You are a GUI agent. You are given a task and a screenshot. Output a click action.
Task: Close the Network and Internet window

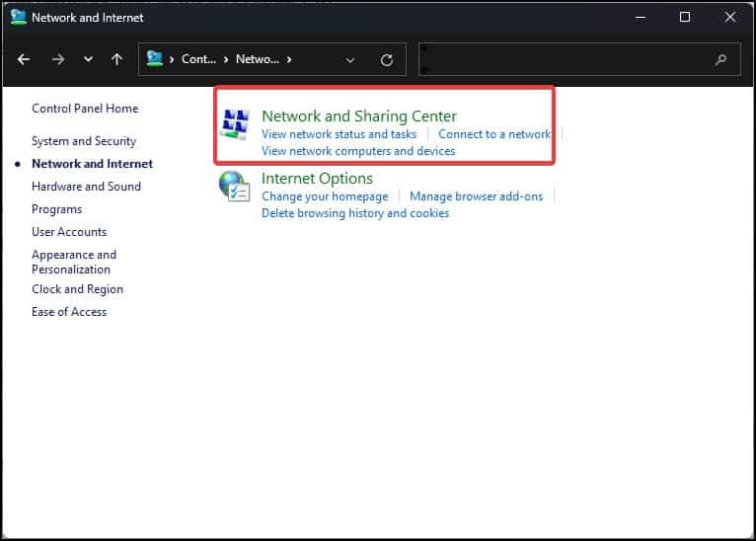[730, 18]
